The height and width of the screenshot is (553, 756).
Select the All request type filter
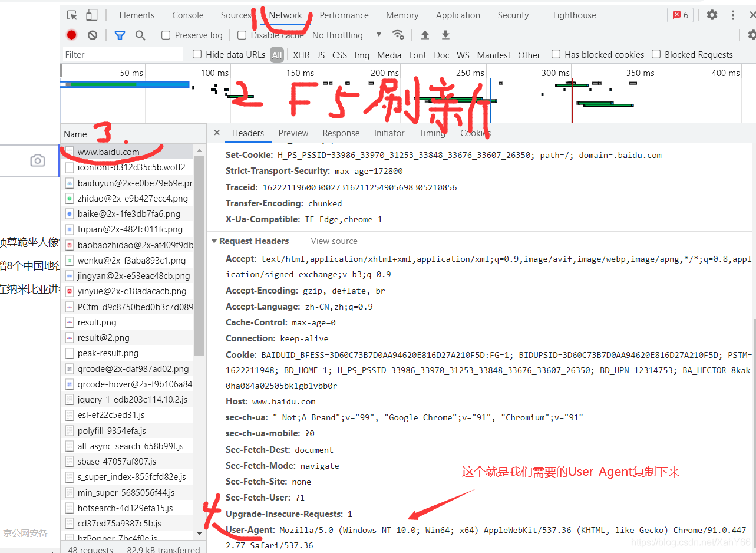[x=277, y=55]
